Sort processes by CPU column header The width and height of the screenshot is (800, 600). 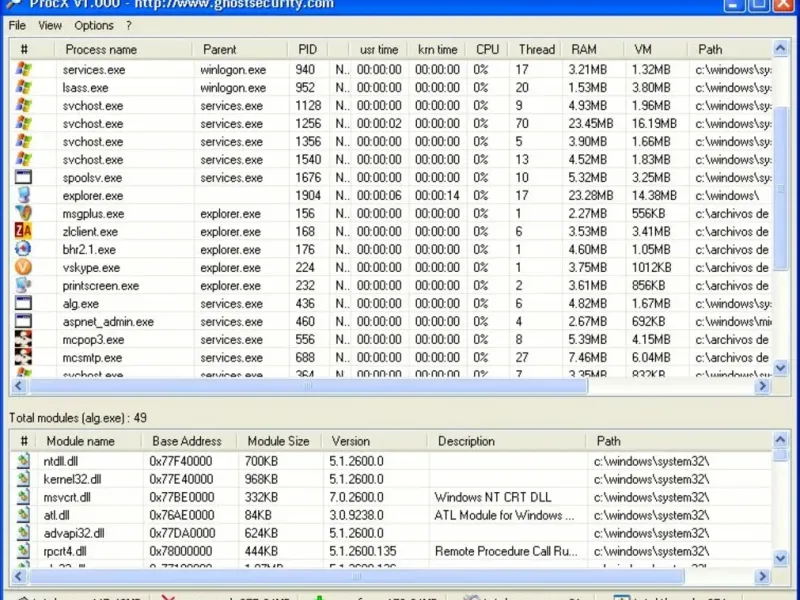pyautogui.click(x=487, y=49)
